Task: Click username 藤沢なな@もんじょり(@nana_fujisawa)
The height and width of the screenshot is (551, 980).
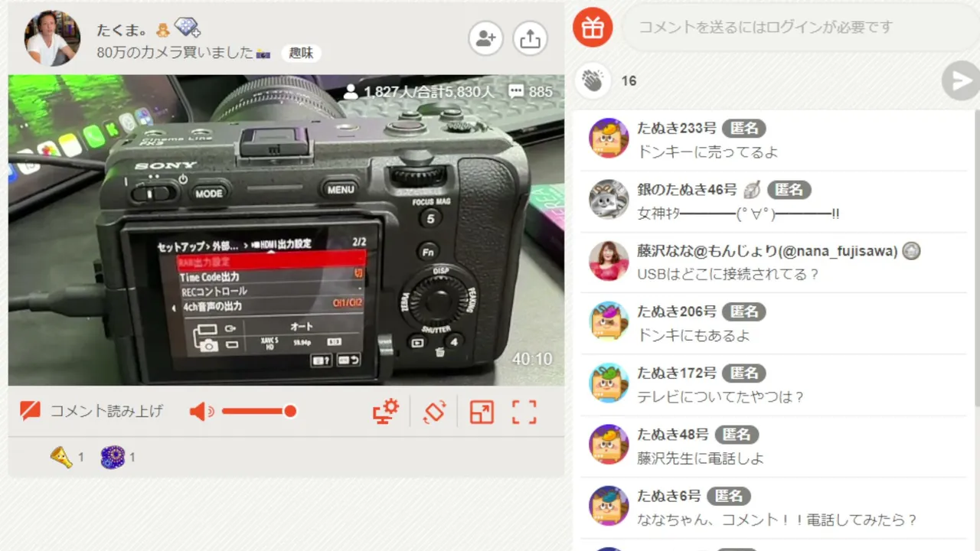Action: [767, 251]
